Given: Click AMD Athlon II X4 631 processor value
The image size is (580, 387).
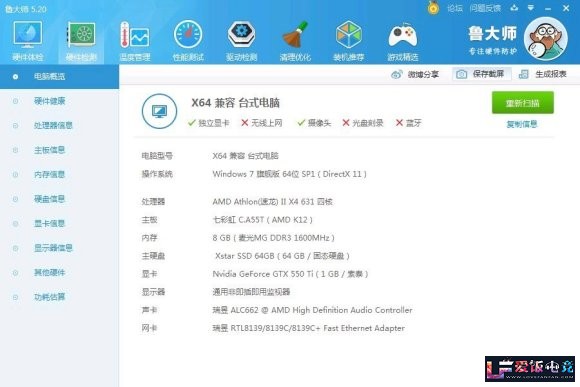Looking at the screenshot, I should pyautogui.click(x=272, y=202).
